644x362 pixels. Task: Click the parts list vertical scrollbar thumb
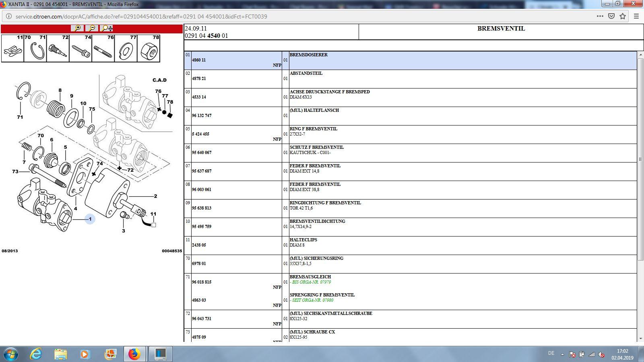click(x=640, y=159)
